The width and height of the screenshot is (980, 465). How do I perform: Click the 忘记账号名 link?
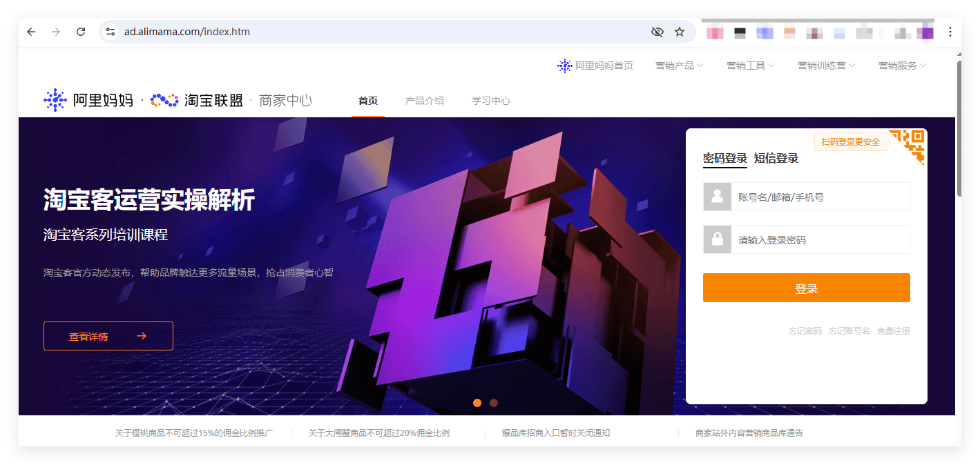point(849,331)
